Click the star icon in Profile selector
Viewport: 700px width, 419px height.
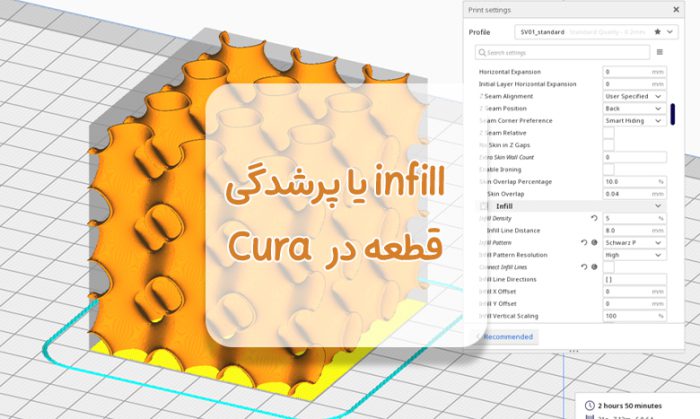point(657,32)
